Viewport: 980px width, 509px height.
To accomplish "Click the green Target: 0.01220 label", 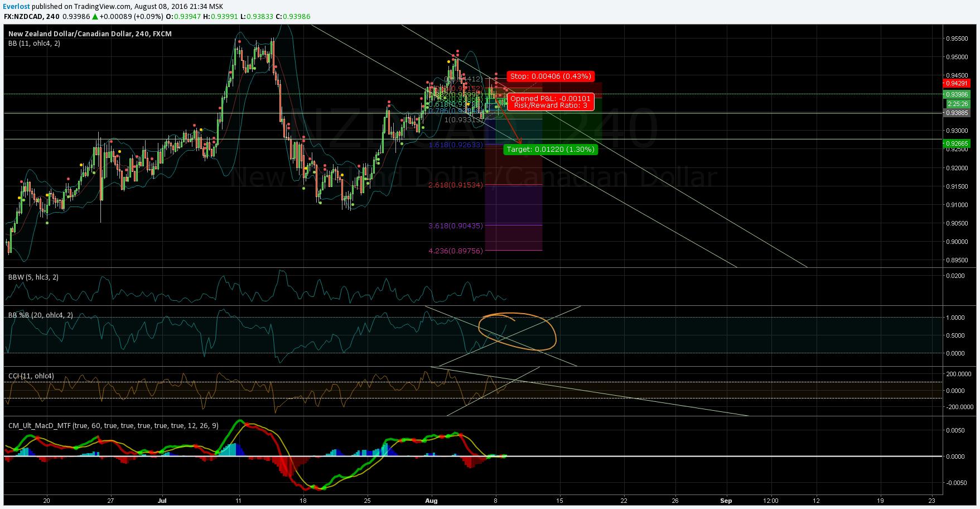I will tap(551, 149).
